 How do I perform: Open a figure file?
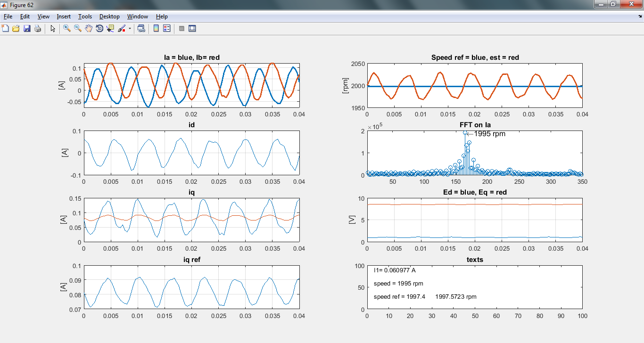16,28
